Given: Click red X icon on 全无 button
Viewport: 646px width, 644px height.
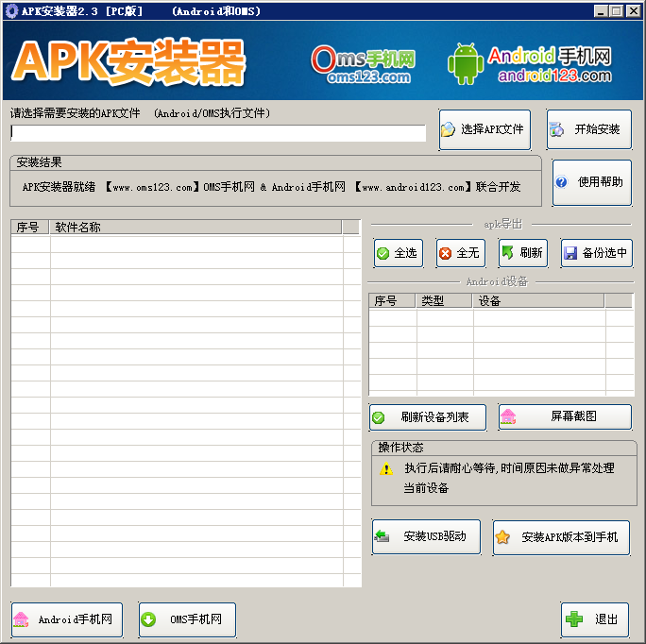Looking at the screenshot, I should click(x=445, y=253).
